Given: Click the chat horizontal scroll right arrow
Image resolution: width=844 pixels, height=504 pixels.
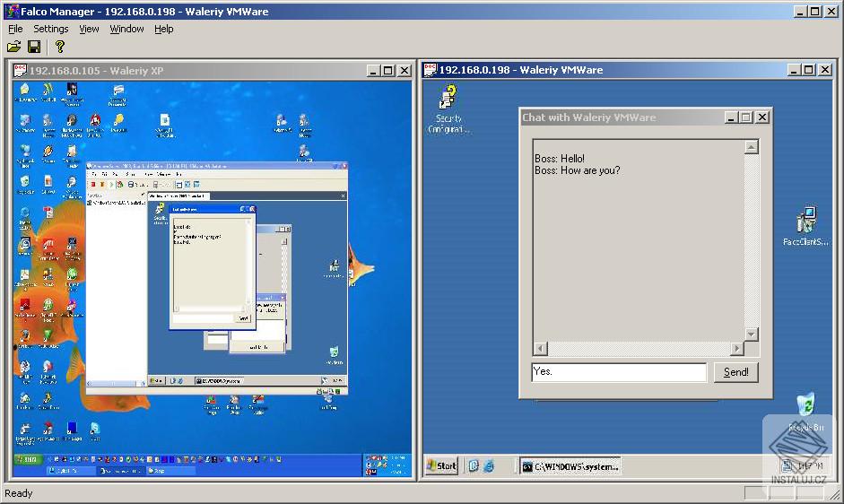Looking at the screenshot, I should click(x=737, y=348).
